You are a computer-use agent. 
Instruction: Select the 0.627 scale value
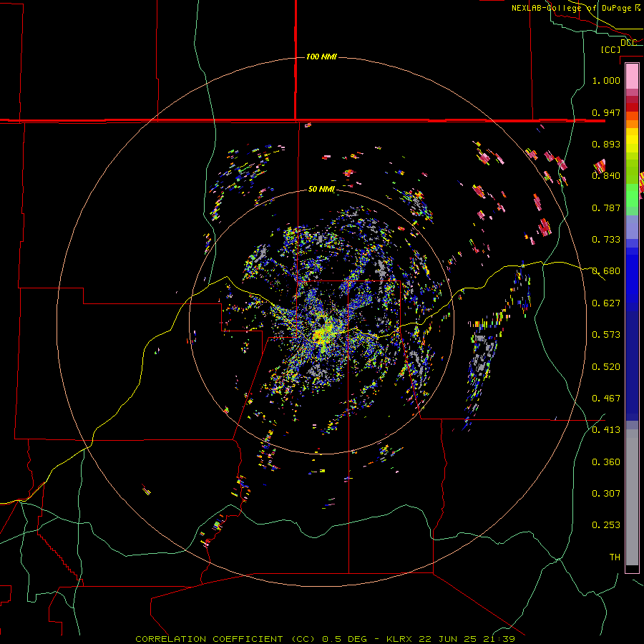coord(606,303)
